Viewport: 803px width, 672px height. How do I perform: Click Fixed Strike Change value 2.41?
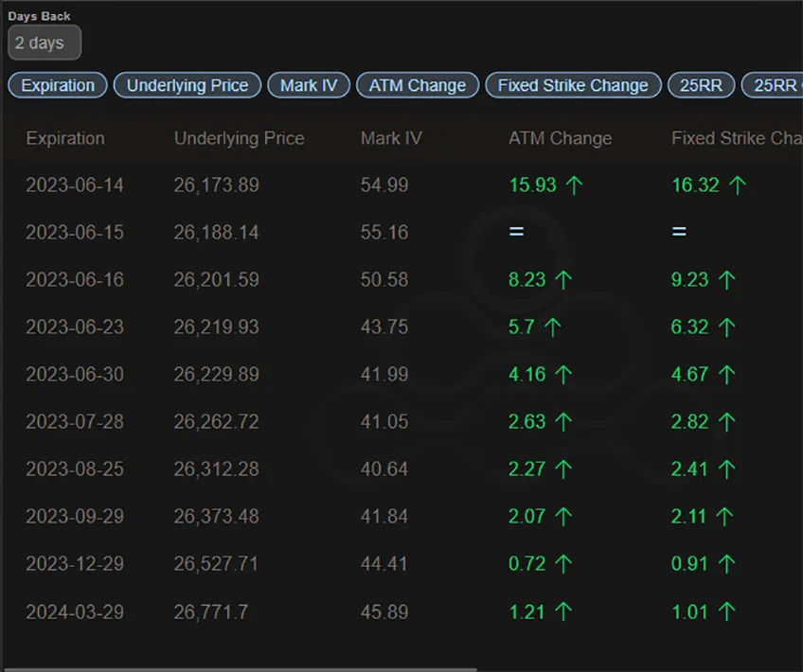(x=689, y=469)
